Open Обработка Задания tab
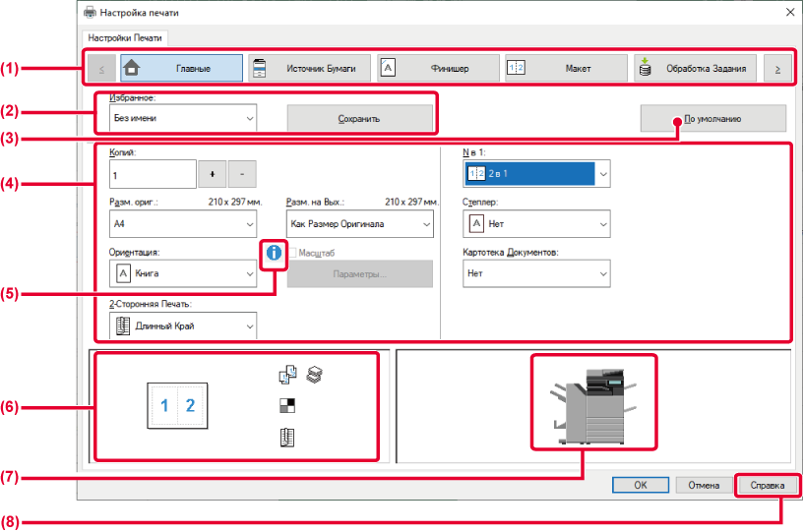804x532 pixels. [x=696, y=68]
